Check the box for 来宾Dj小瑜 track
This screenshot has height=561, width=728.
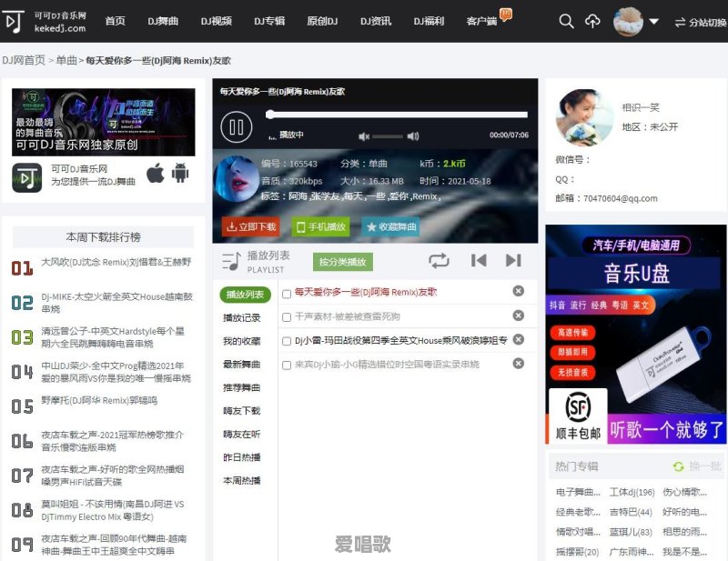(x=287, y=366)
